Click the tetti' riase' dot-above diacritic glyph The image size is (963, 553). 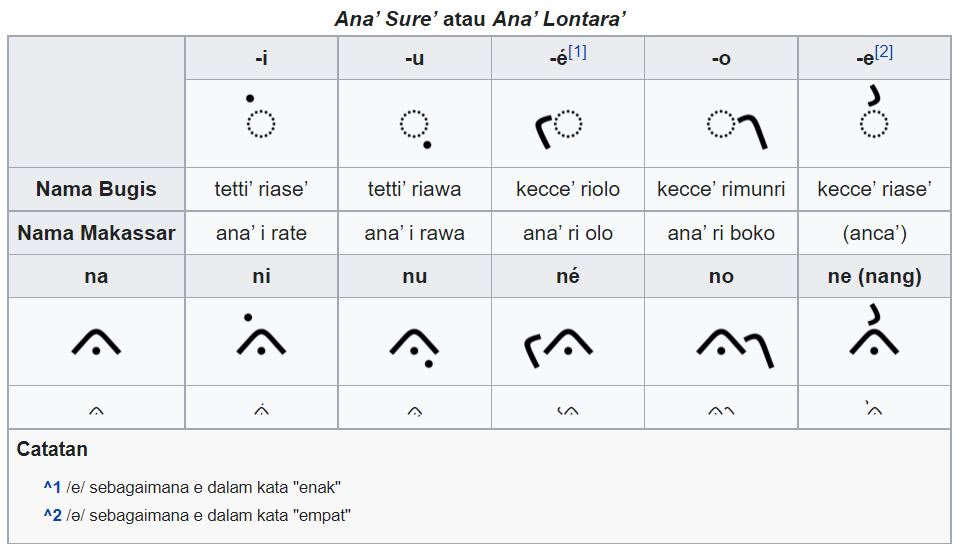(x=260, y=116)
